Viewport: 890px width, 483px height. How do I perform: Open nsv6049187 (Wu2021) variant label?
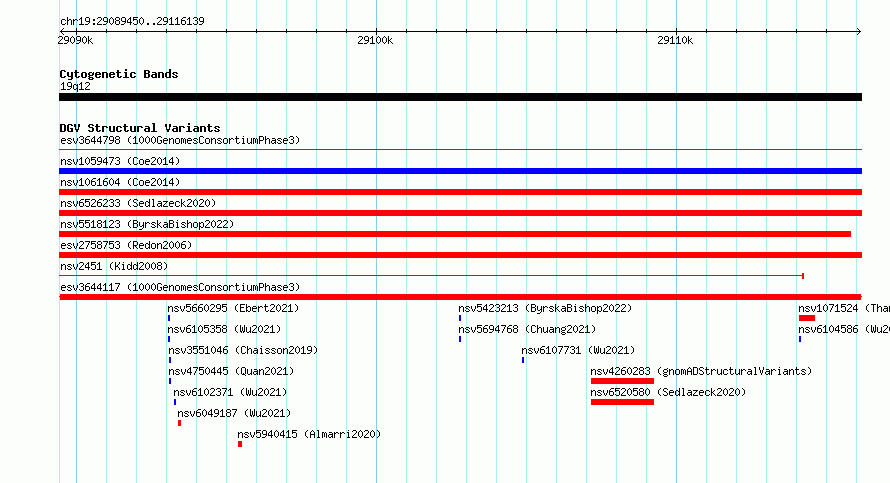[x=234, y=413]
